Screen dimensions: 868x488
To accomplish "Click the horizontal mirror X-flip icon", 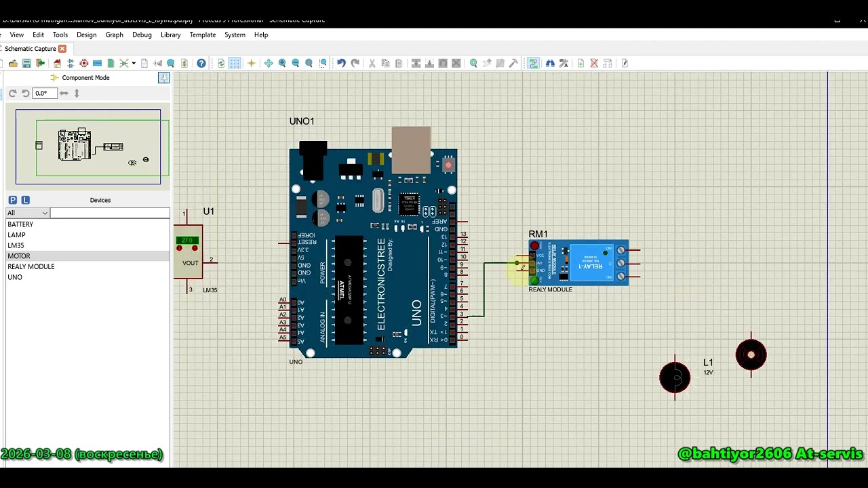I will pos(64,94).
